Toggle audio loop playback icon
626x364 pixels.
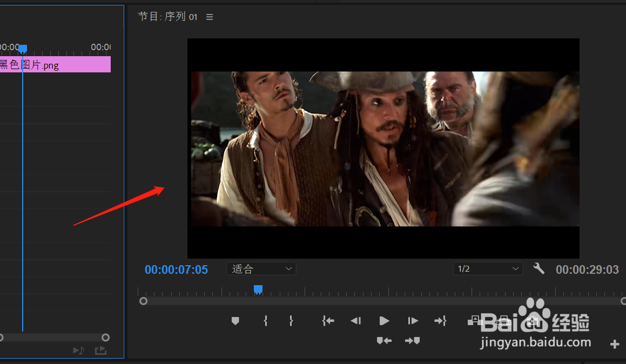coord(100,350)
